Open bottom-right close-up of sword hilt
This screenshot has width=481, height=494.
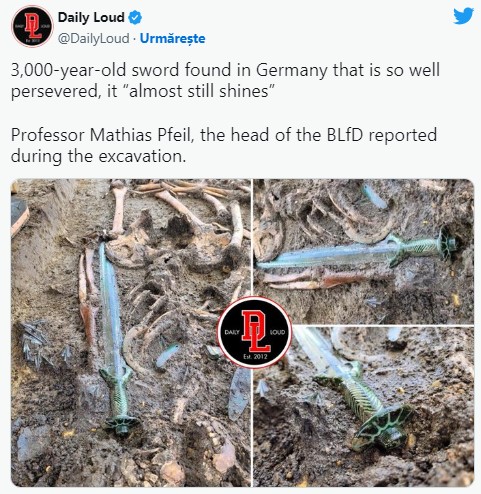[x=363, y=406]
